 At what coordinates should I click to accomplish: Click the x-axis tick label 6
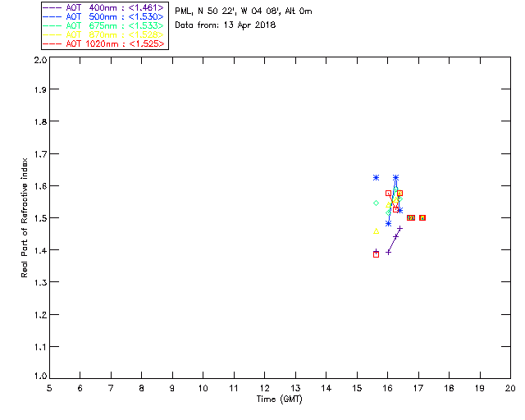[80, 388]
